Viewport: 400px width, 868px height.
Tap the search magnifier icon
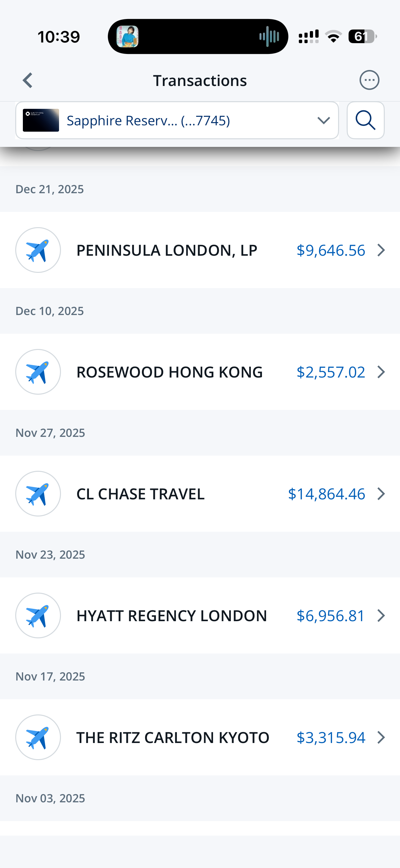point(365,120)
